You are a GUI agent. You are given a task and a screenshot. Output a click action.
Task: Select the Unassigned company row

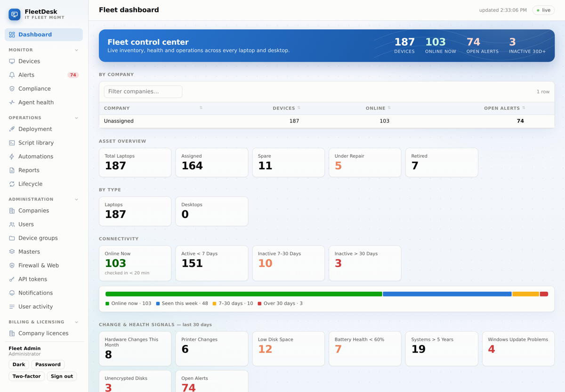coord(327,121)
